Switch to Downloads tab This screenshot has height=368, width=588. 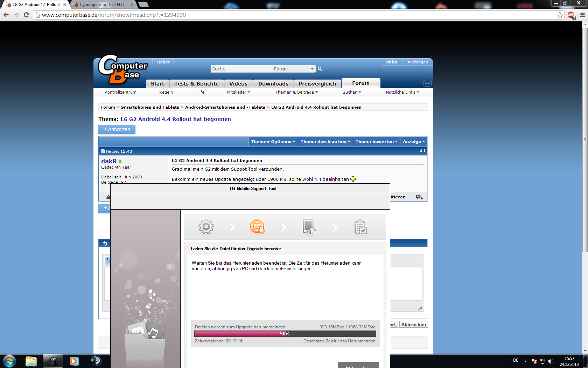click(273, 84)
